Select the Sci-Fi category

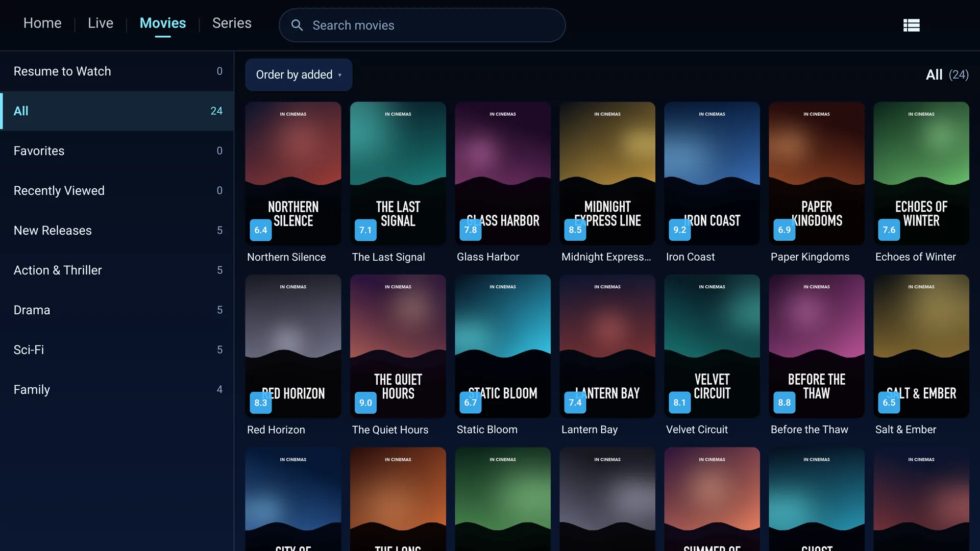pyautogui.click(x=117, y=350)
